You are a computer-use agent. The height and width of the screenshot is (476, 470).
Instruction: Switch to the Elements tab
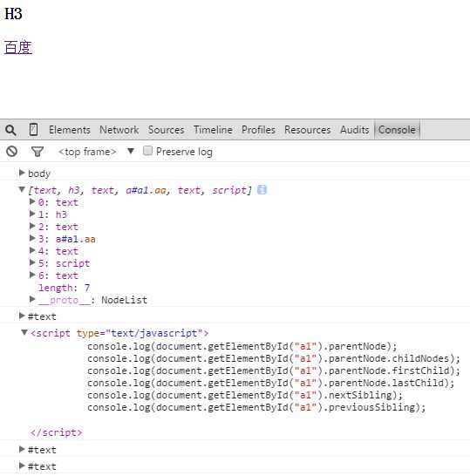point(70,130)
